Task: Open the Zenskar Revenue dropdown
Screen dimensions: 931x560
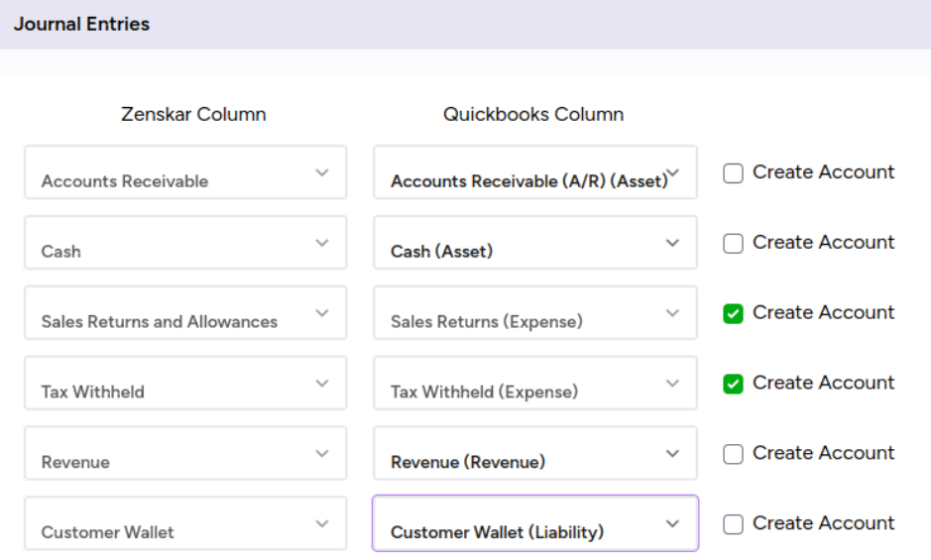Action: coord(185,454)
